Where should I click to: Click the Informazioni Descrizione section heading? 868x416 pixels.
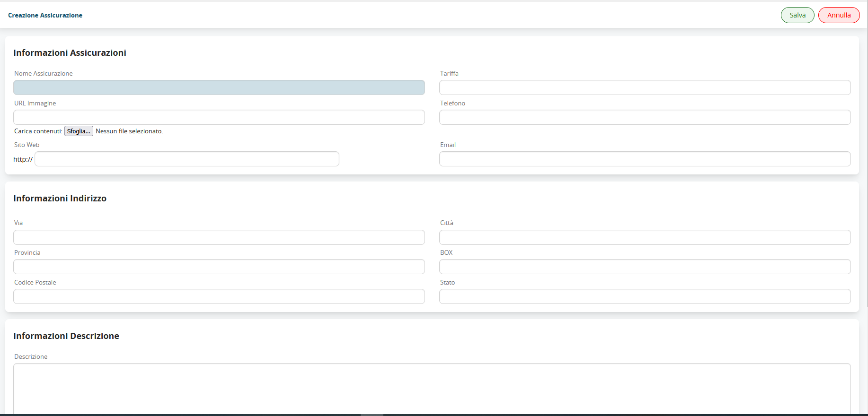click(x=66, y=336)
